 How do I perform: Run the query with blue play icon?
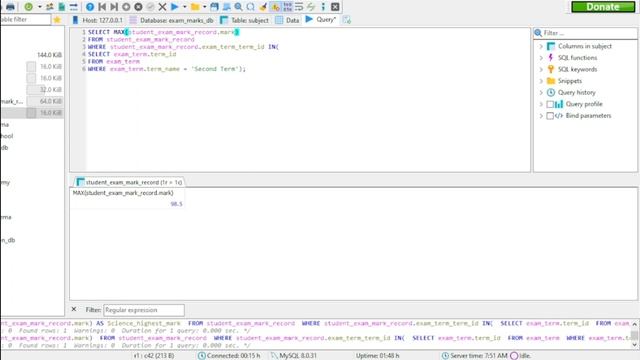click(175, 7)
